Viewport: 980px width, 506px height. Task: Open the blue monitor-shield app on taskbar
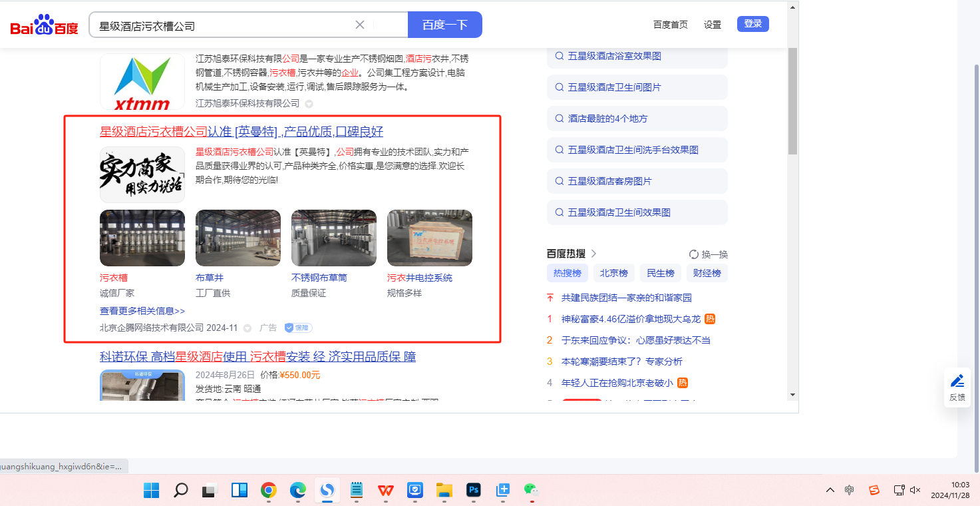[415, 491]
